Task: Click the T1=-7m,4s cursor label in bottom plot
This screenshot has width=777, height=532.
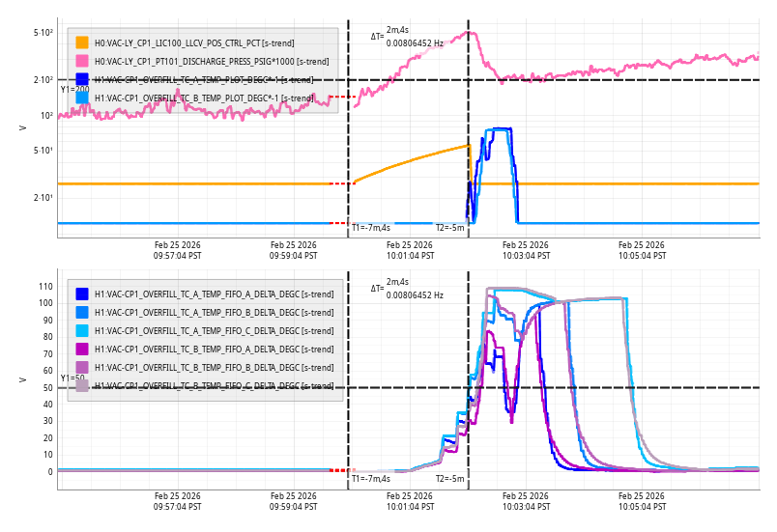Action: pos(370,478)
